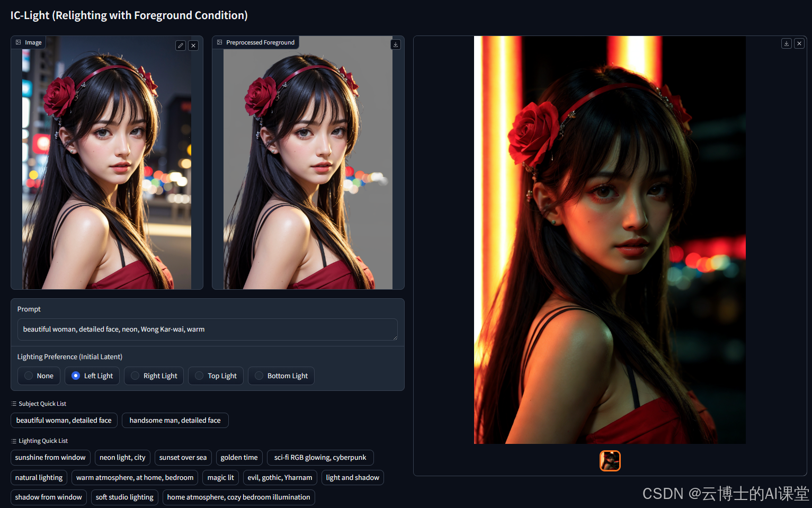Click the edit icon on the Image panel
The height and width of the screenshot is (508, 812).
(x=180, y=46)
